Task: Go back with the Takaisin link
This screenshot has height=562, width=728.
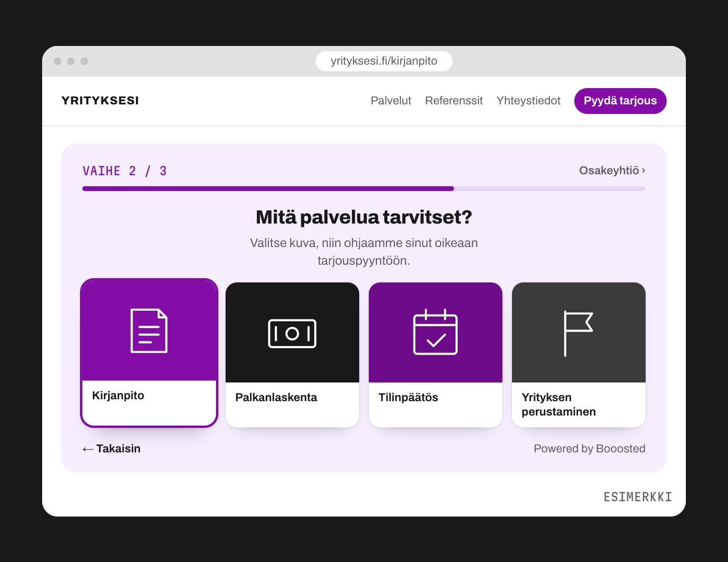Action: 112,449
